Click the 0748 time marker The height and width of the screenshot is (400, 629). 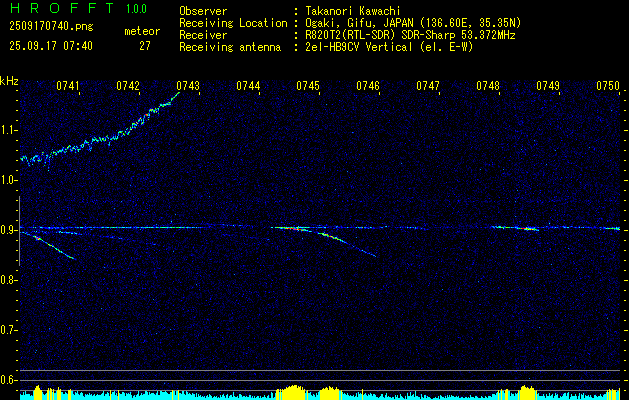488,85
